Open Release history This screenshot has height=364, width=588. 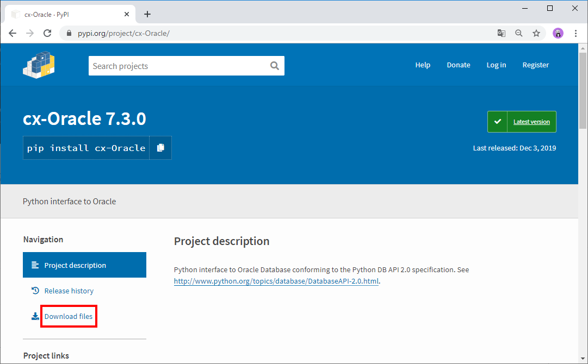[x=69, y=291]
